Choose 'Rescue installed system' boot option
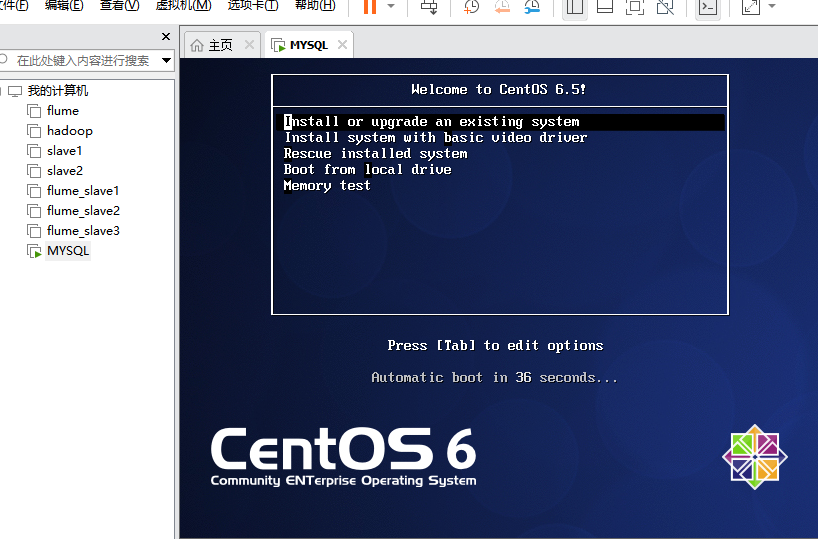 pos(376,153)
